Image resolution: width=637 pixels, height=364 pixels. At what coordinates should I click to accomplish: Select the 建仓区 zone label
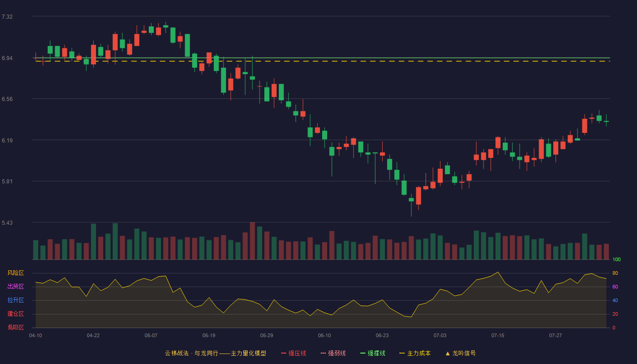point(15,314)
